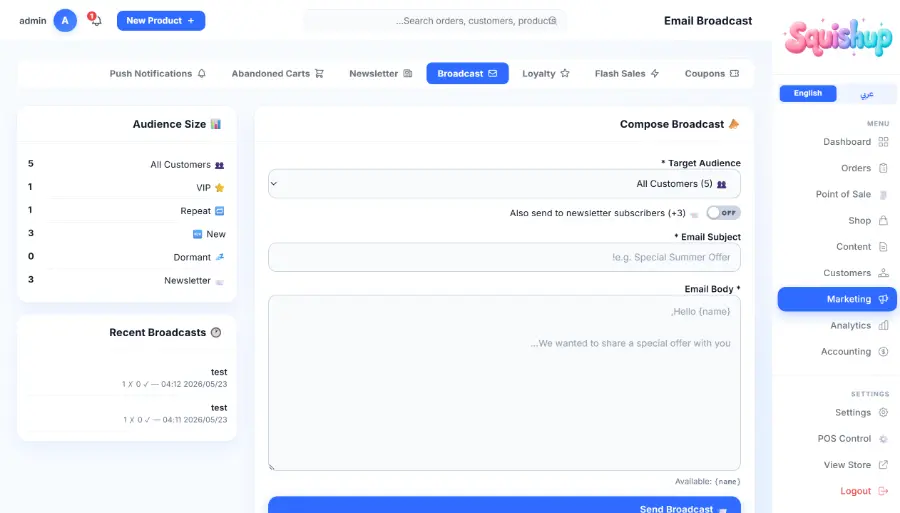Open the Flash Sales tab
This screenshot has height=513, width=900.
[x=627, y=73]
